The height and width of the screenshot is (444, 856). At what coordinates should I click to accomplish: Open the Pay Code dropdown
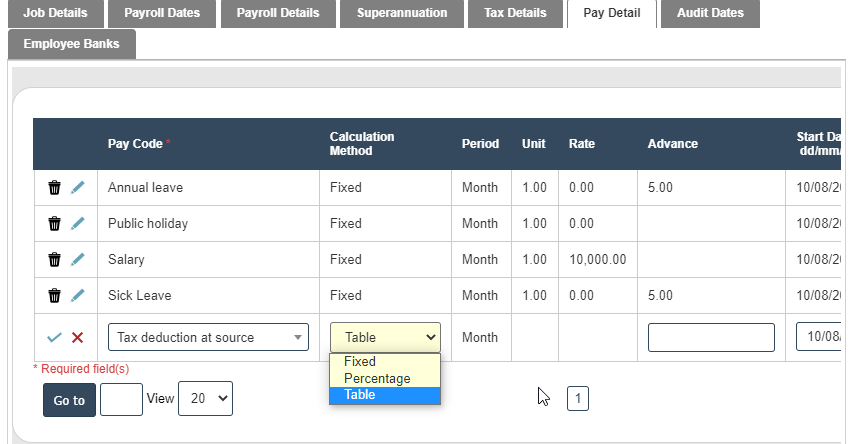[x=208, y=338]
